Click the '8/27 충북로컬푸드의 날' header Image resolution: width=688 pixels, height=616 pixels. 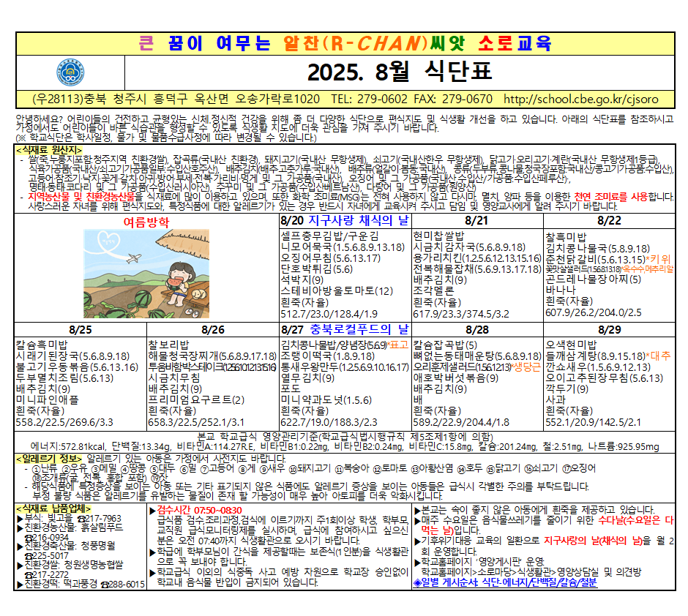pyautogui.click(x=345, y=329)
